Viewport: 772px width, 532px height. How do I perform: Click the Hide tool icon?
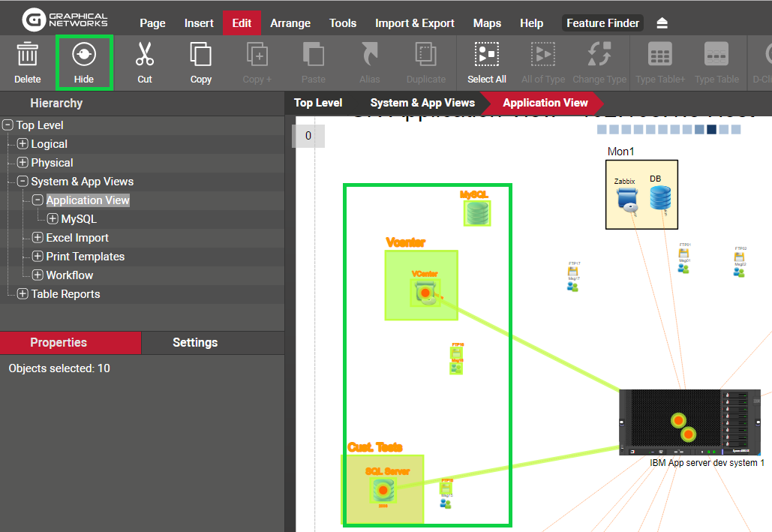pos(84,56)
